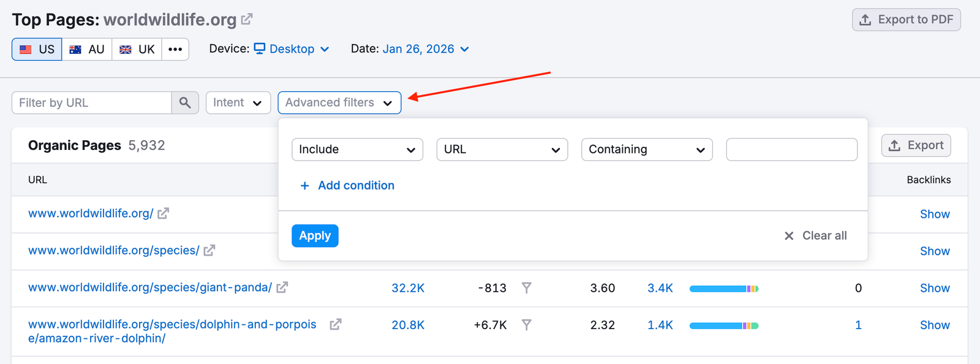This screenshot has width=980, height=364.
Task: Open the Date Jan 26, 2026 picker
Action: pyautogui.click(x=425, y=49)
